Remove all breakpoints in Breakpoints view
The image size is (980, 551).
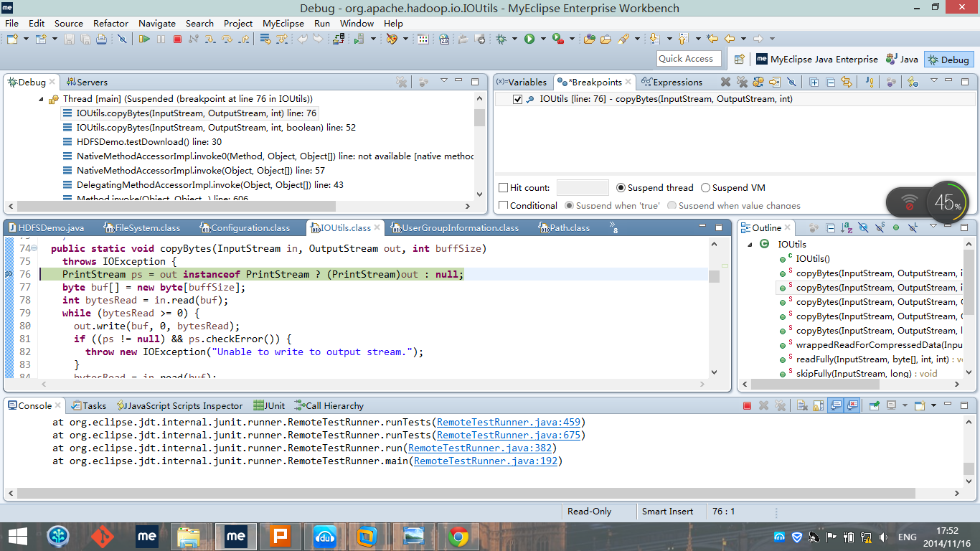pyautogui.click(x=743, y=82)
